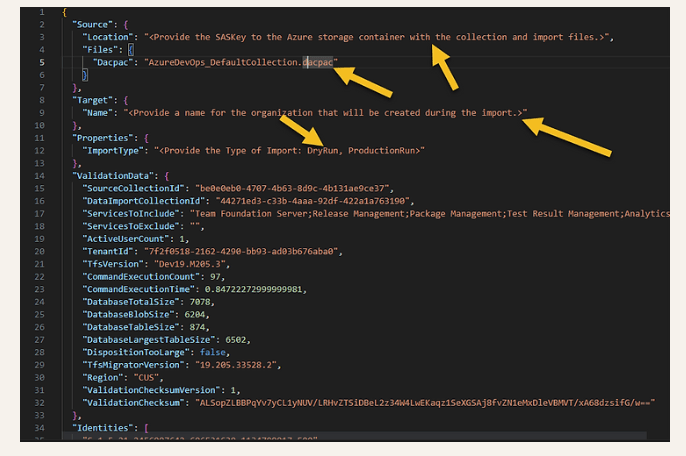Click the "CUS" region value

pos(146,378)
